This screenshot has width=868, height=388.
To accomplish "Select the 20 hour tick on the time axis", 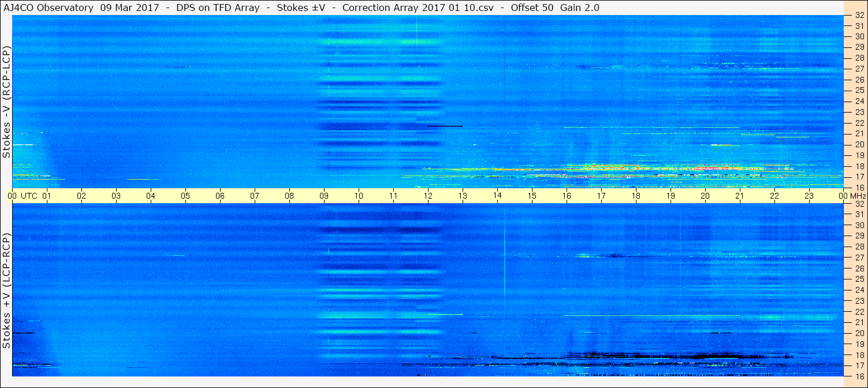I will [x=705, y=196].
